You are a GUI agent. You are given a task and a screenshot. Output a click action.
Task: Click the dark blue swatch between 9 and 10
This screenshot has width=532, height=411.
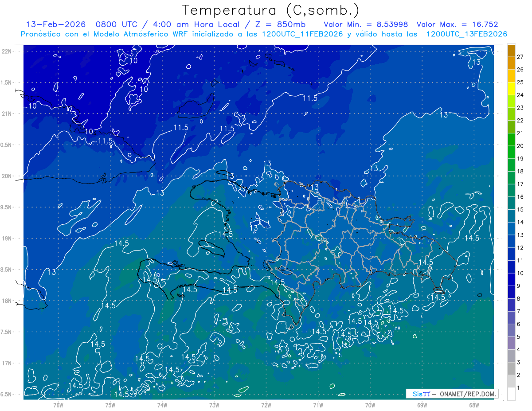(511, 279)
